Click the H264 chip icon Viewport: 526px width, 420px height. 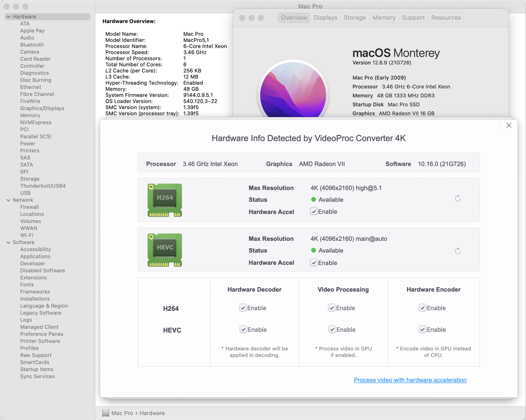coord(165,200)
